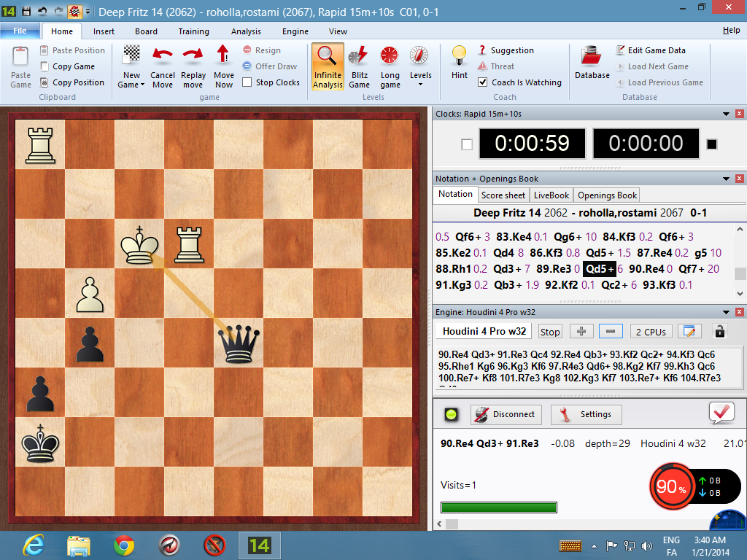Click the Move Now up-arrow icon
747x560 pixels.
click(223, 54)
